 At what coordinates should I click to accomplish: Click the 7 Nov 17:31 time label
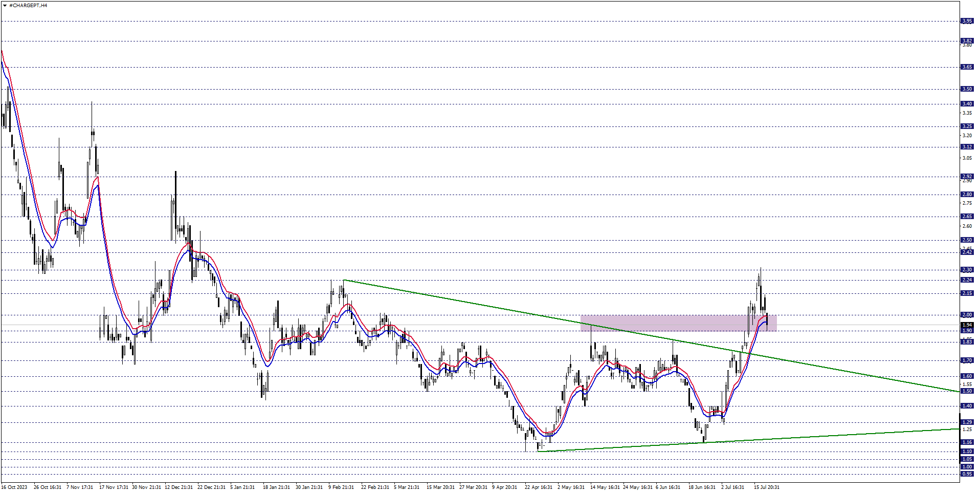tap(80, 487)
